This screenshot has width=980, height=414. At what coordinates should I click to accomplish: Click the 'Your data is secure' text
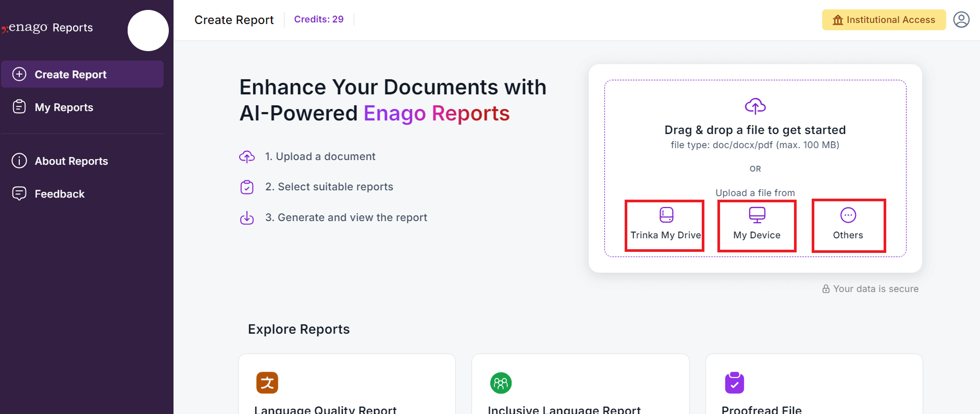tap(876, 289)
